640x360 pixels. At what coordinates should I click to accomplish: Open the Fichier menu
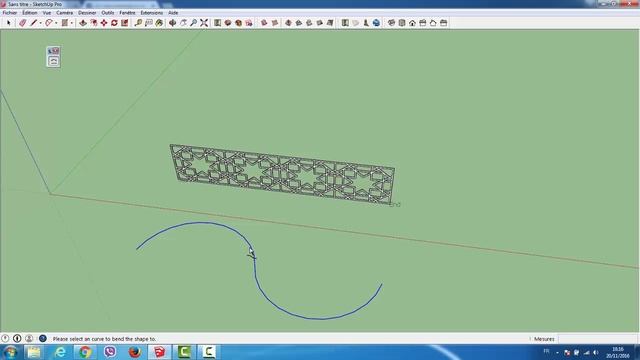10,13
